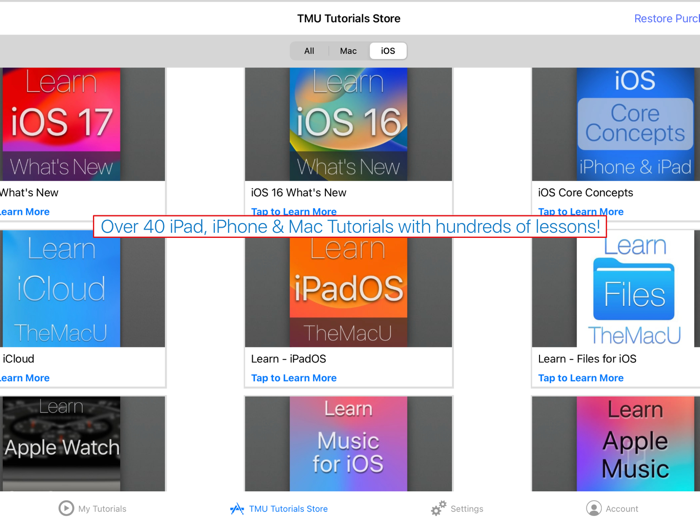Open the My Tutorials play icon

tap(66, 508)
